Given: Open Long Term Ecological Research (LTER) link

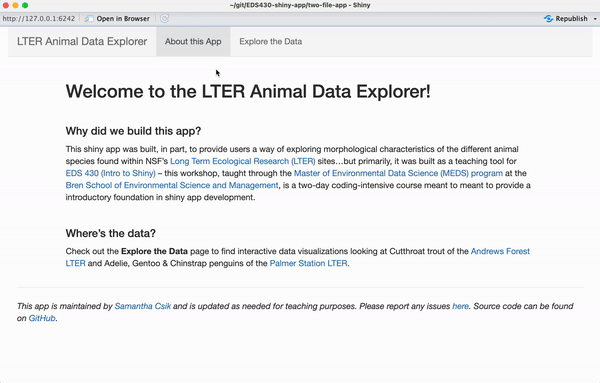Looking at the screenshot, I should pyautogui.click(x=243, y=161).
